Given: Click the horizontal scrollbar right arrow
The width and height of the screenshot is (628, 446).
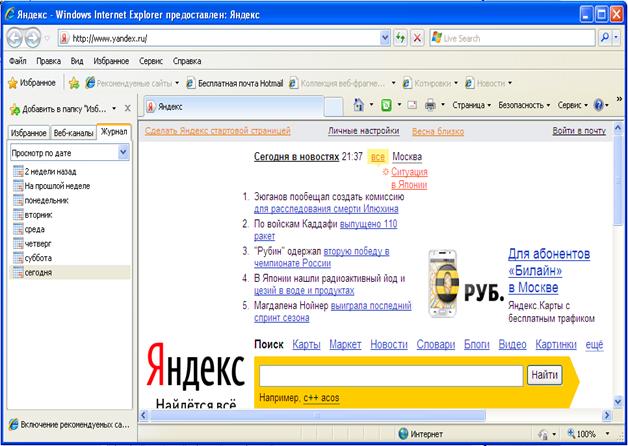Looking at the screenshot, I should point(607,415).
